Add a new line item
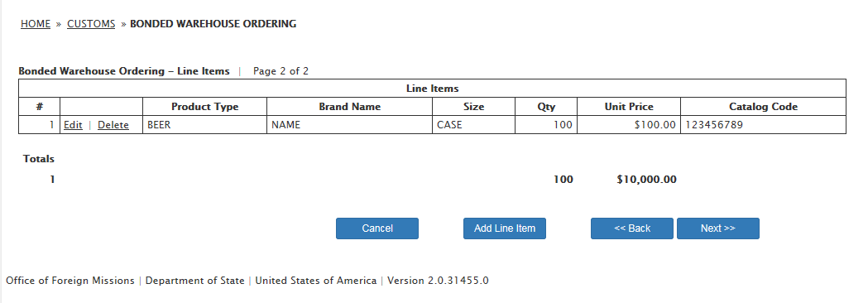This screenshot has width=868, height=303. 504,228
